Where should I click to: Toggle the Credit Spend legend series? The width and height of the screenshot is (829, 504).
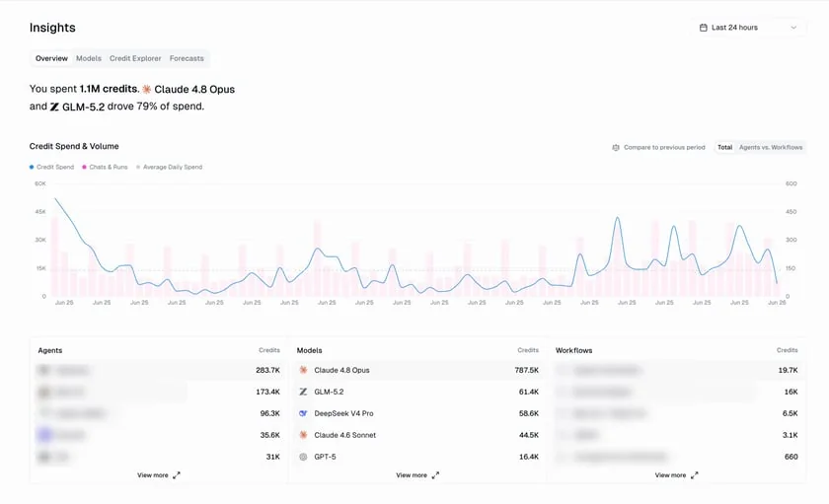(x=51, y=167)
